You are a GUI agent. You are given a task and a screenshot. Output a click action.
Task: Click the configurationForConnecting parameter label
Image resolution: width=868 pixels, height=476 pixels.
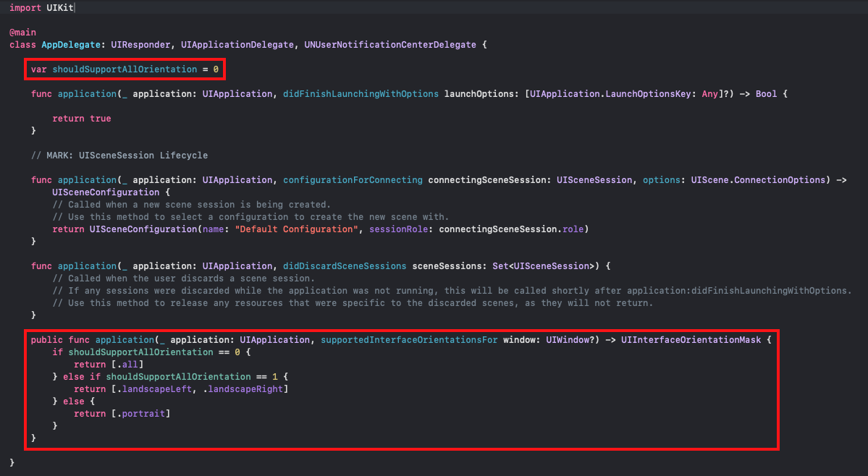[x=353, y=179]
